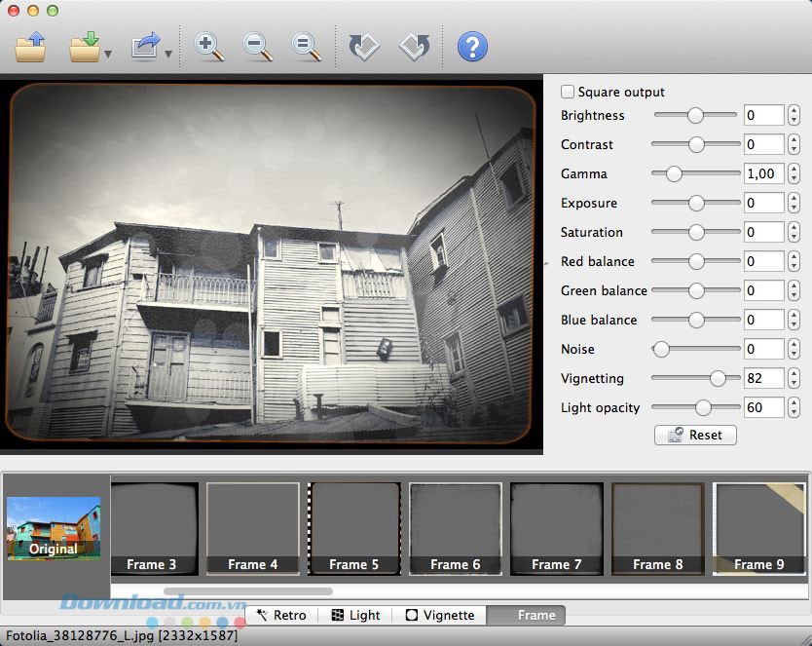This screenshot has width=812, height=646.
Task: Switch to the Vignette tab
Action: click(440, 615)
